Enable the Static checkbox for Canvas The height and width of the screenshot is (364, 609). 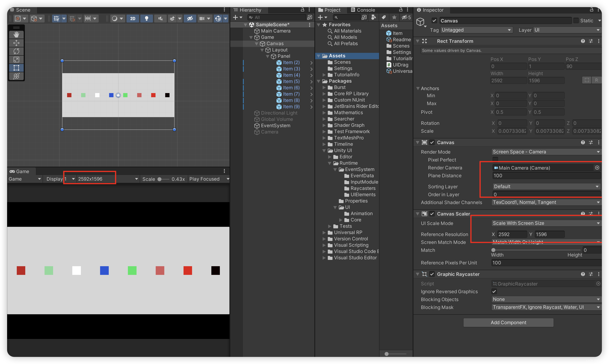point(576,21)
